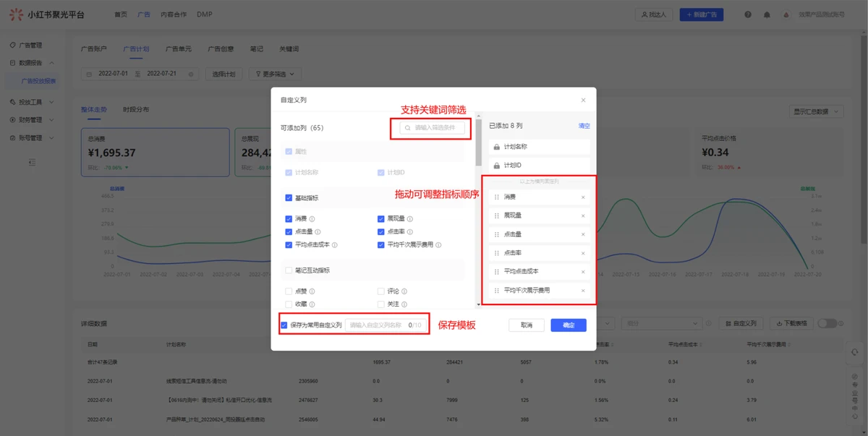Expand the 更多筛选 filter dropdown
The width and height of the screenshot is (868, 436).
(275, 74)
